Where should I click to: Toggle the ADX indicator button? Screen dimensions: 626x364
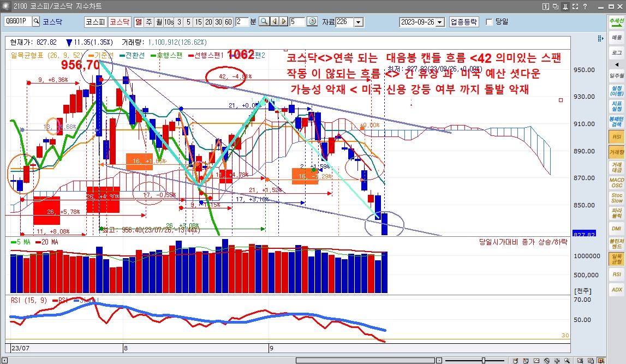(616, 290)
